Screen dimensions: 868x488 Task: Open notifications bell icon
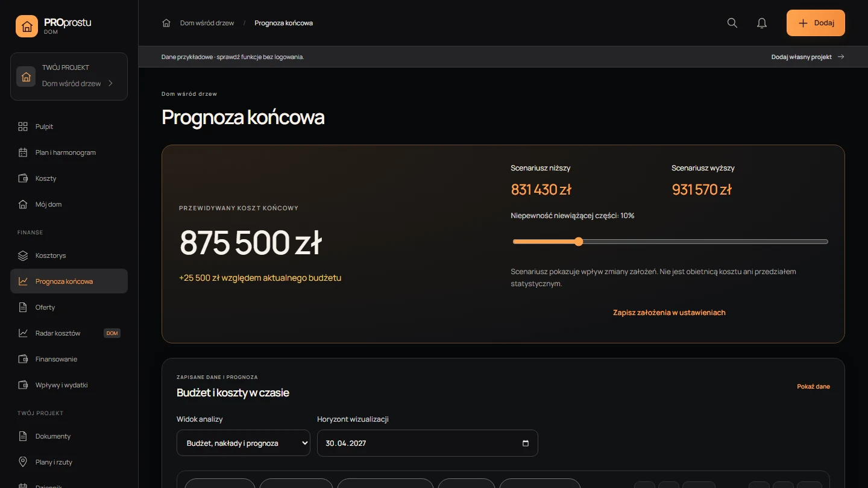tap(762, 23)
